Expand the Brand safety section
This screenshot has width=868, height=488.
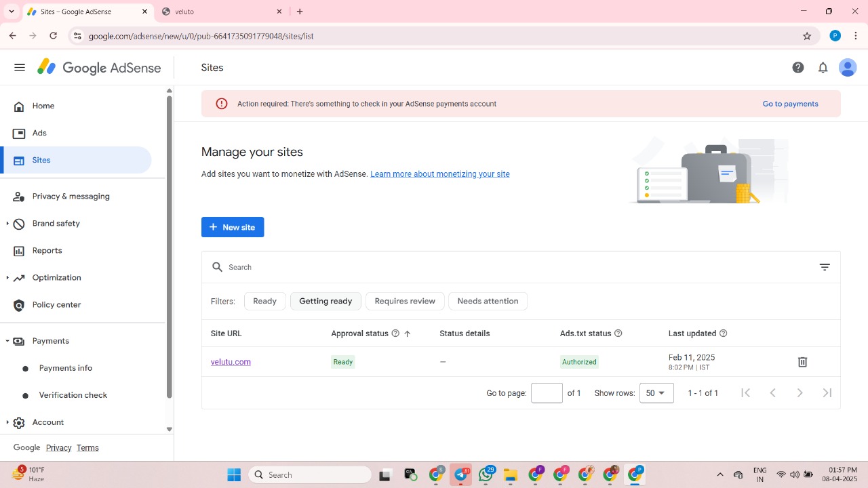pyautogui.click(x=7, y=224)
